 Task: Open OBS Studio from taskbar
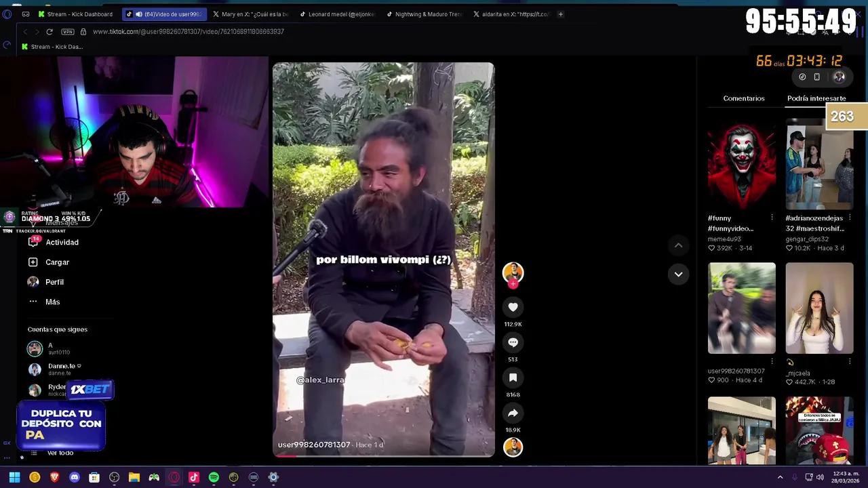[x=114, y=477]
